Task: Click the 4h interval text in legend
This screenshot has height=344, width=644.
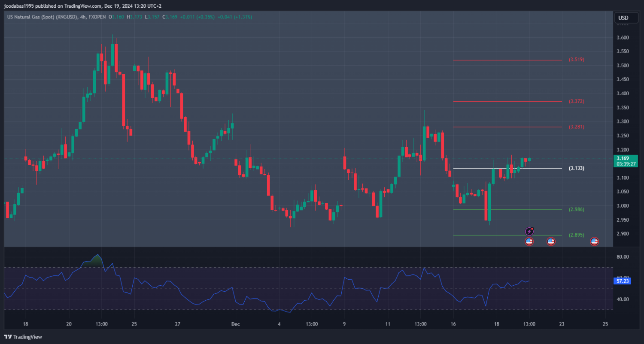Action: coord(83,17)
